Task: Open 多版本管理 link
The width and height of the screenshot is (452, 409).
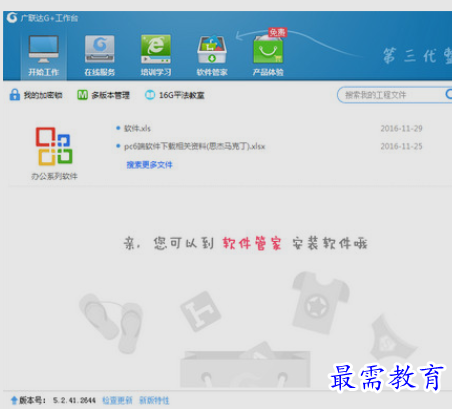Action: coord(110,95)
